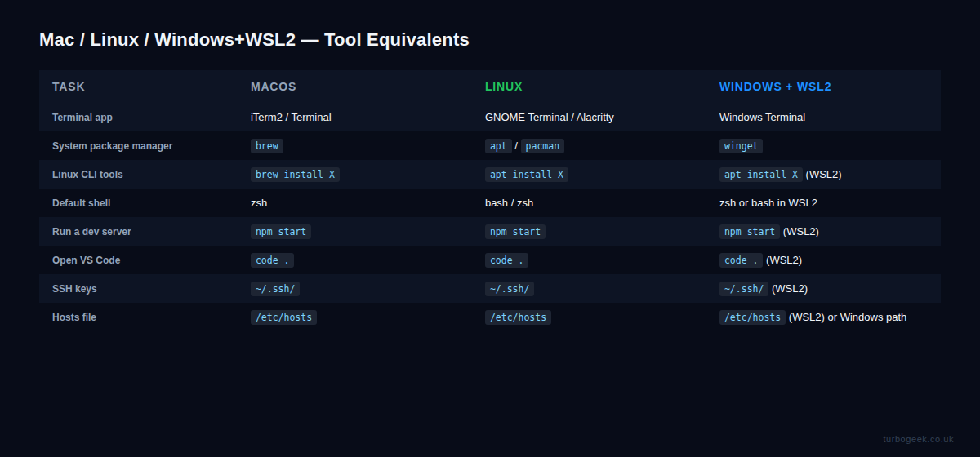Viewport: 980px width, 457px height.
Task: Click 'apt install X' in Windows + WSL2 column
Action: pyautogui.click(x=761, y=175)
